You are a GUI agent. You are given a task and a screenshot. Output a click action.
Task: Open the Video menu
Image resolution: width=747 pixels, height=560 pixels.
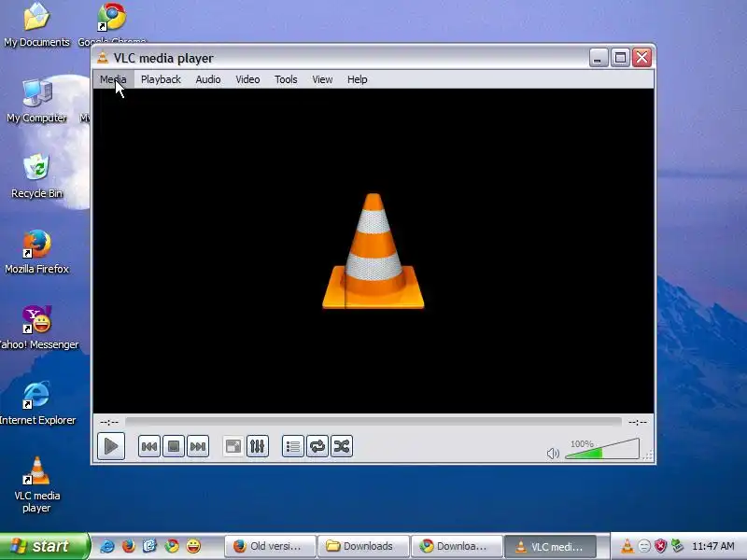coord(247,79)
